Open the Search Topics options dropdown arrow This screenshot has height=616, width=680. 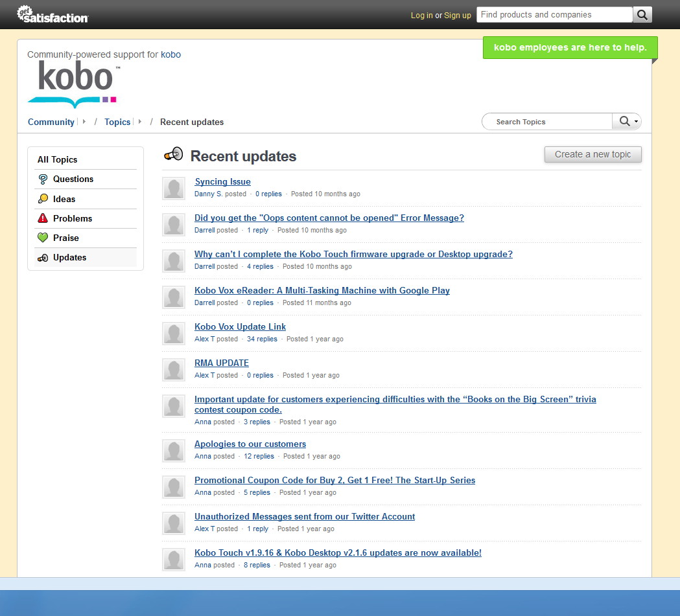pos(636,122)
